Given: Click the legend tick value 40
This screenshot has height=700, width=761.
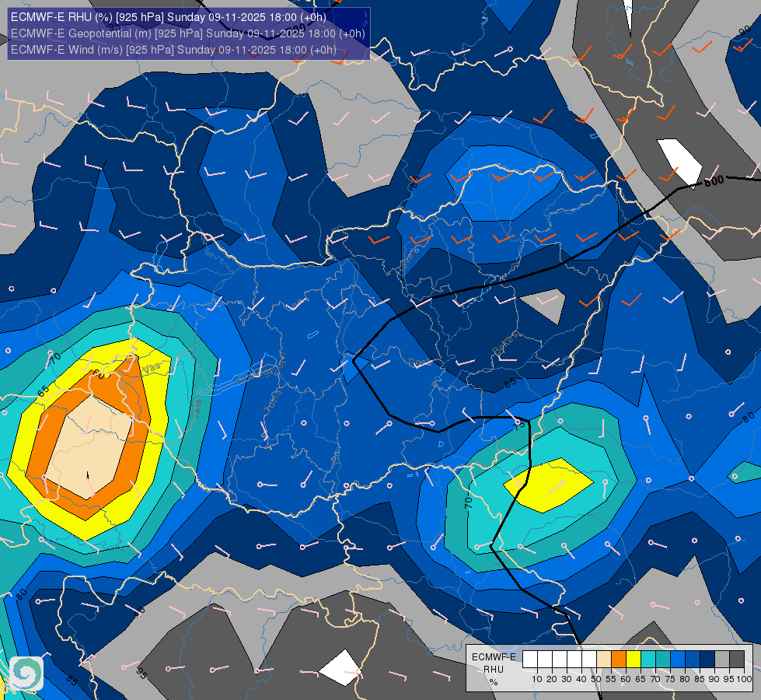Looking at the screenshot, I should [x=581, y=679].
